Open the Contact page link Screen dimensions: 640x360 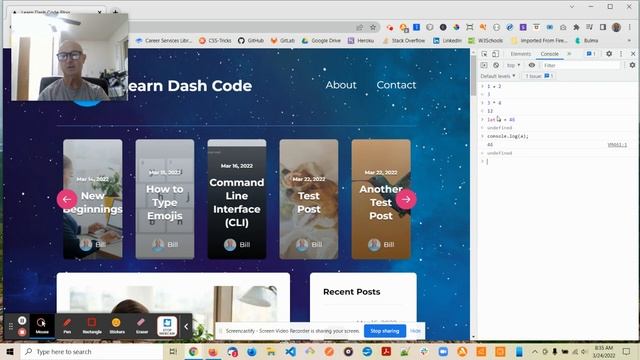(396, 85)
